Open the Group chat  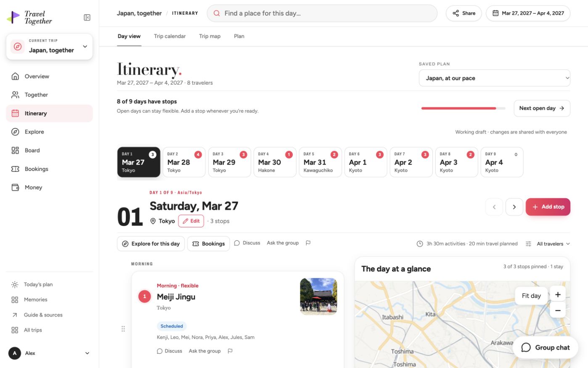pos(546,347)
